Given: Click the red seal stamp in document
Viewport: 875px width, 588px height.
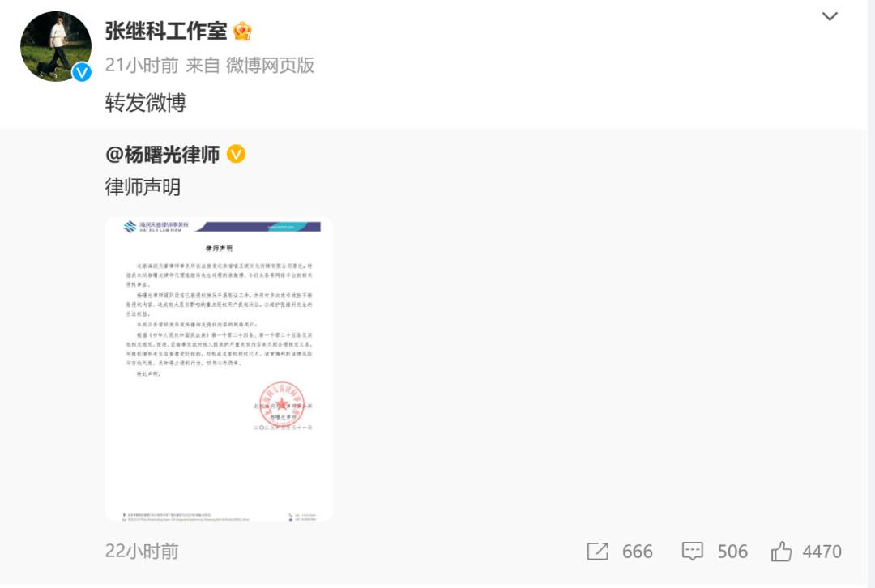Looking at the screenshot, I should [282, 405].
